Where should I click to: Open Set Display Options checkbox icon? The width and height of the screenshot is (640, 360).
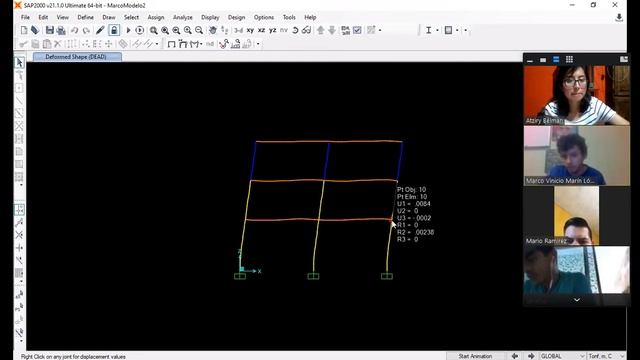coord(357,30)
